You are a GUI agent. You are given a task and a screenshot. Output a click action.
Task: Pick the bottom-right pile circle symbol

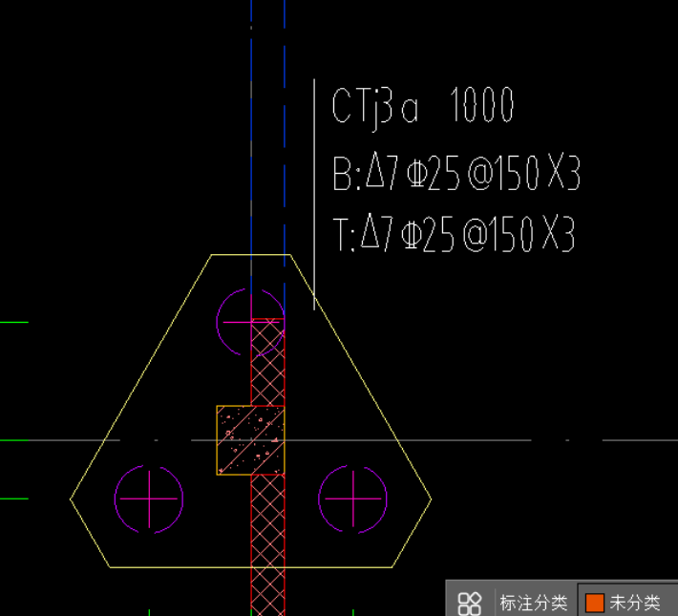coord(352,499)
